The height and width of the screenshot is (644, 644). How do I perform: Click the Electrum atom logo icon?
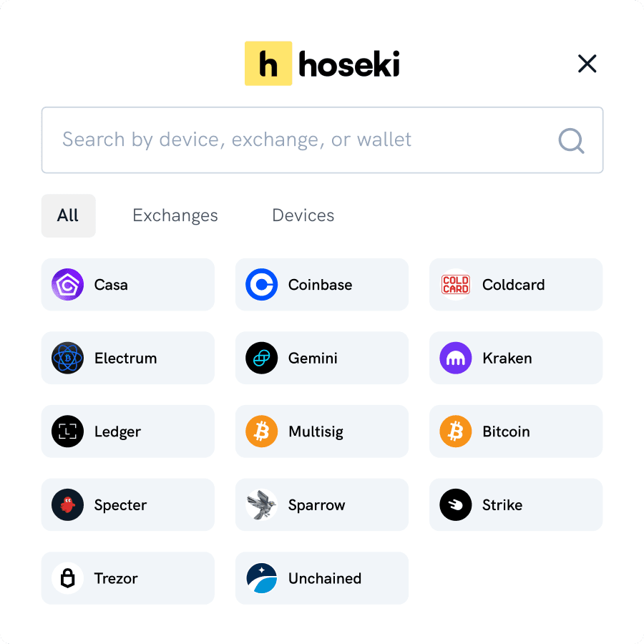(x=68, y=358)
